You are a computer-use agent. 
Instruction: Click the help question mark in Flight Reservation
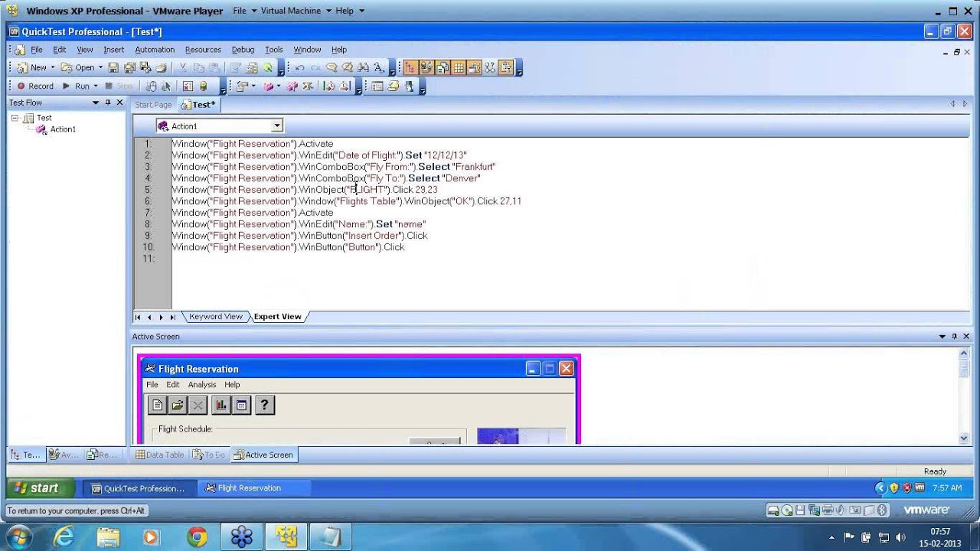coord(264,406)
